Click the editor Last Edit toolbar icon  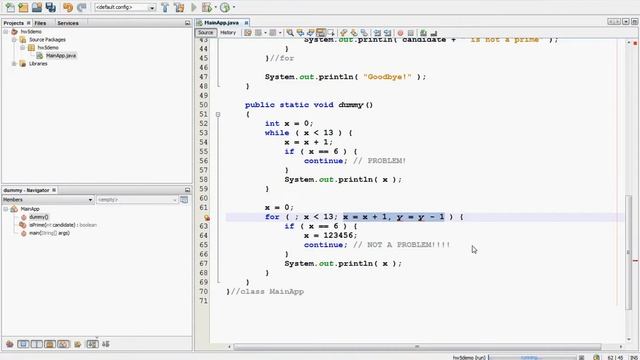point(248,33)
